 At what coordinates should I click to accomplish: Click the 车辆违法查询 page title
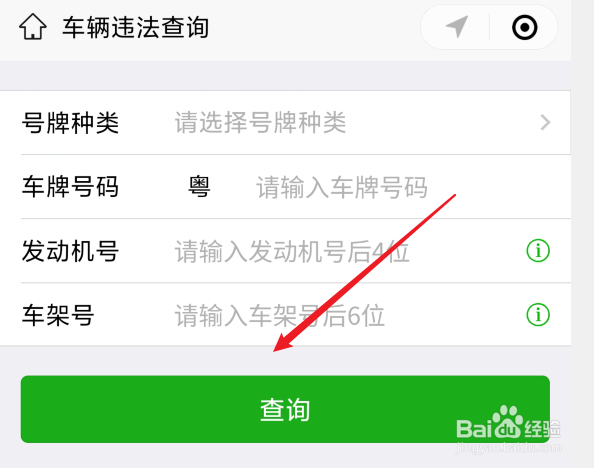point(136,27)
